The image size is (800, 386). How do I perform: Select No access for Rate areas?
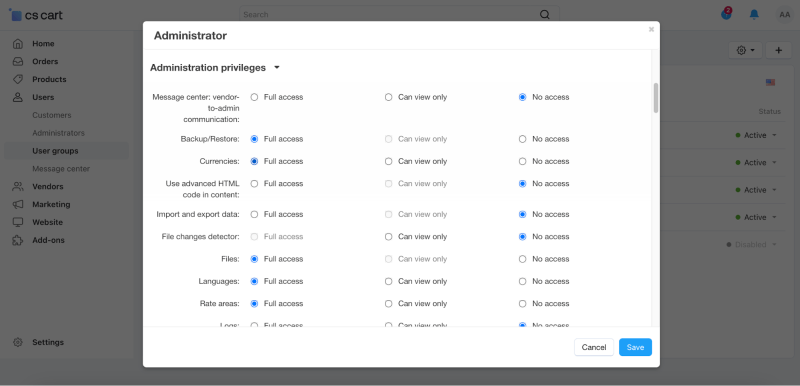pos(522,303)
